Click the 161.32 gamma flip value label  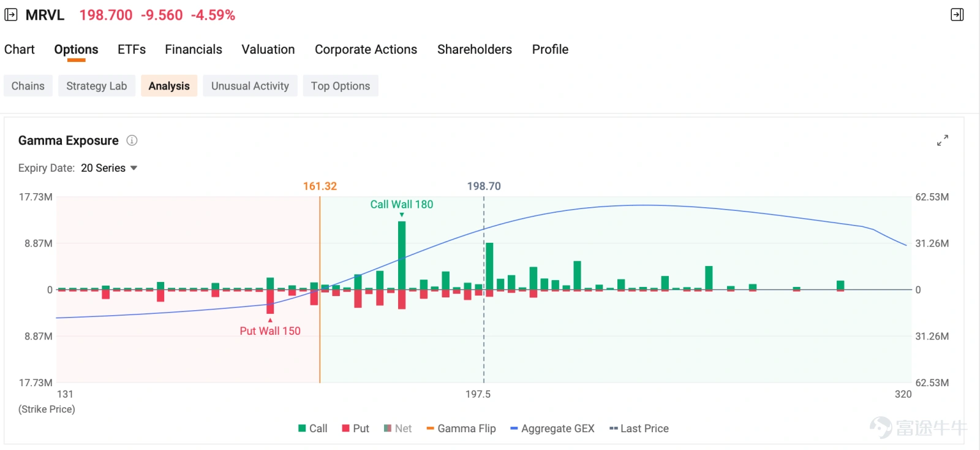click(320, 186)
